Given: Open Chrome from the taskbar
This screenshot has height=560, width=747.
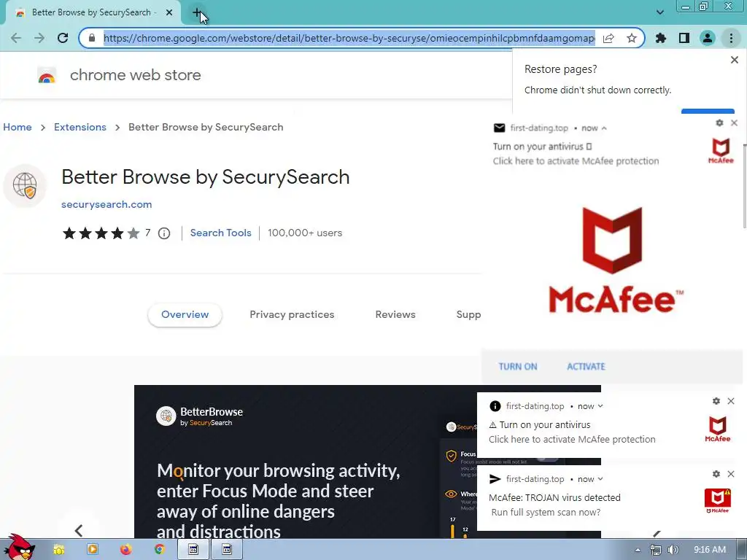Looking at the screenshot, I should tap(160, 550).
